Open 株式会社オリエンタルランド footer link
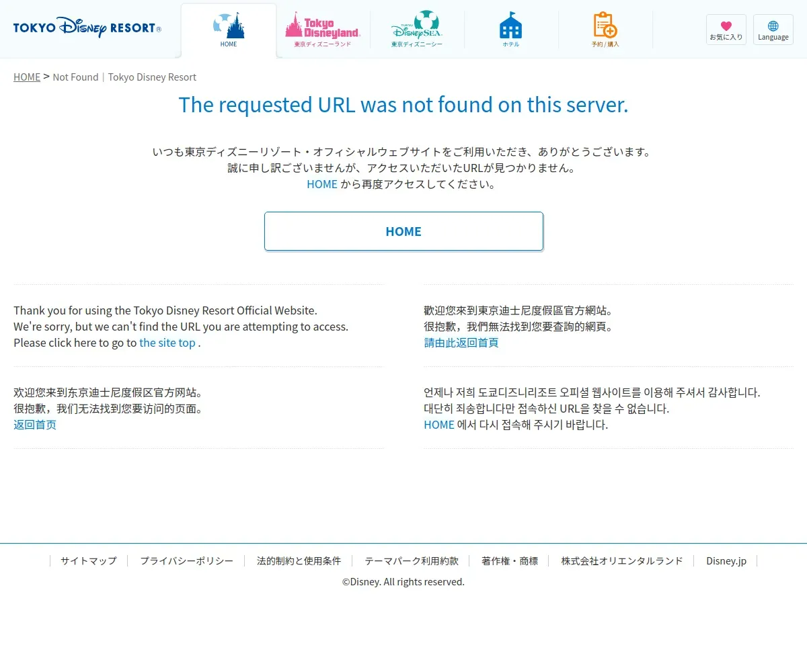 (x=622, y=561)
